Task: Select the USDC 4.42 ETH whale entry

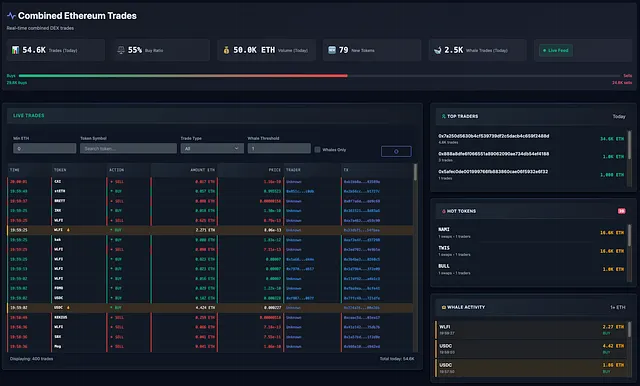Action: 531,348
